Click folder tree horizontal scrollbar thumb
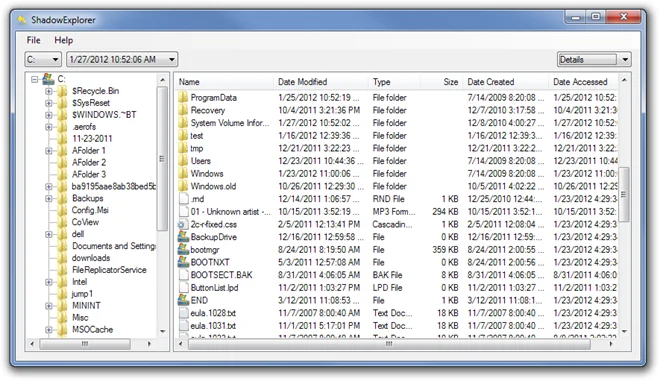Image resolution: width=660 pixels, height=381 pixels. (x=85, y=344)
